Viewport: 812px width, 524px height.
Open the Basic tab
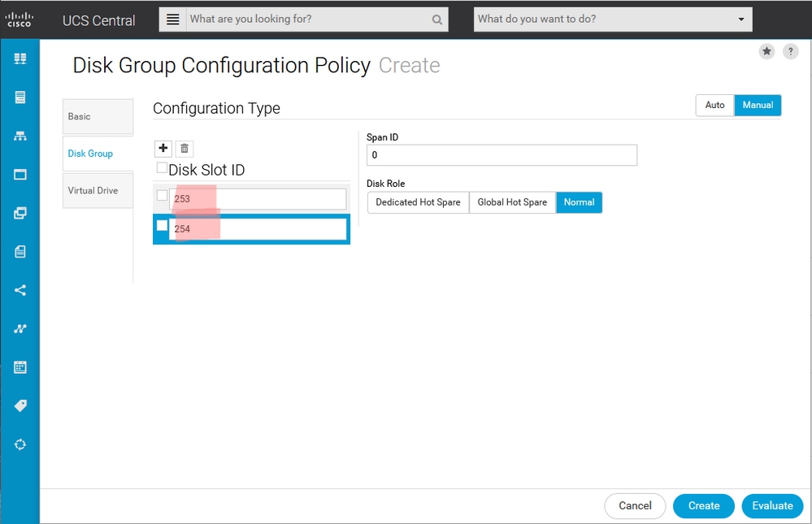[98, 116]
